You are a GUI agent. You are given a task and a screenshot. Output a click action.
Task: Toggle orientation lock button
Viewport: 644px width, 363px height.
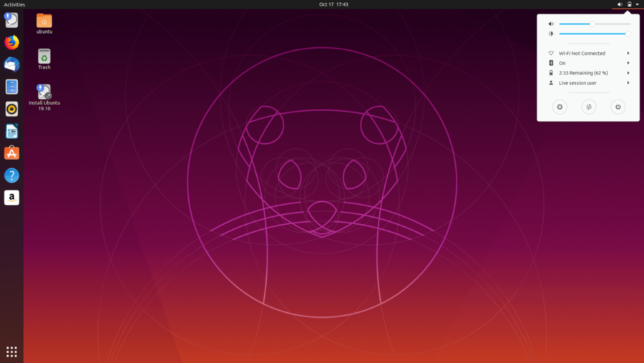pos(589,107)
